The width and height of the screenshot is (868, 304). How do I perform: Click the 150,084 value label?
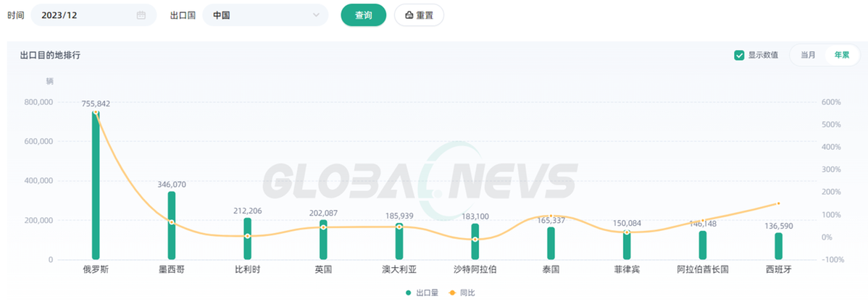point(627,224)
